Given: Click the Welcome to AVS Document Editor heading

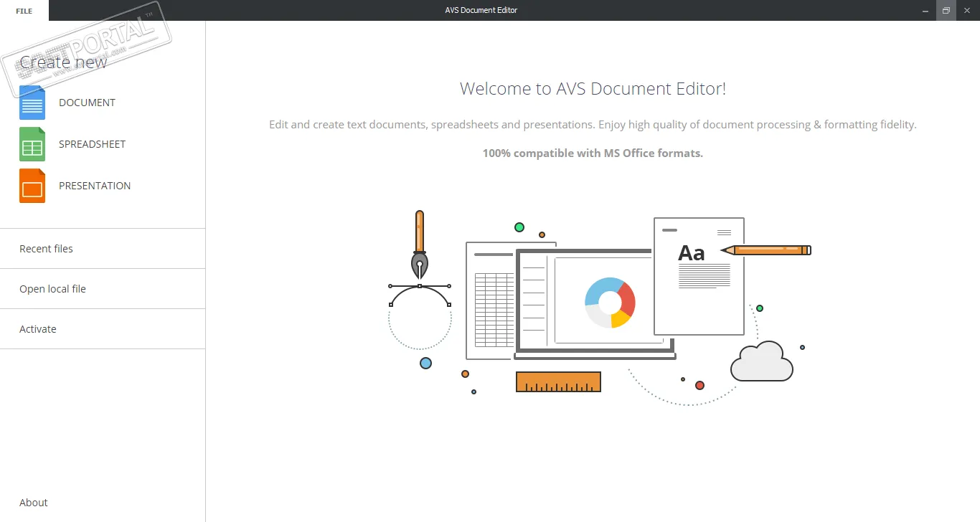Looking at the screenshot, I should [593, 89].
